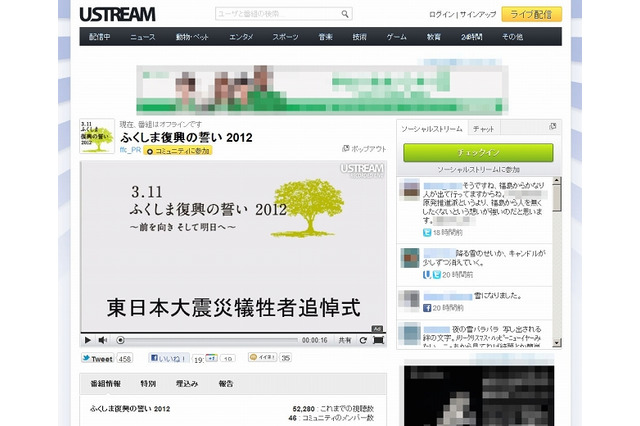The width and height of the screenshot is (640, 426).
Task: Click the social stream scrollbar thumb
Action: [557, 197]
